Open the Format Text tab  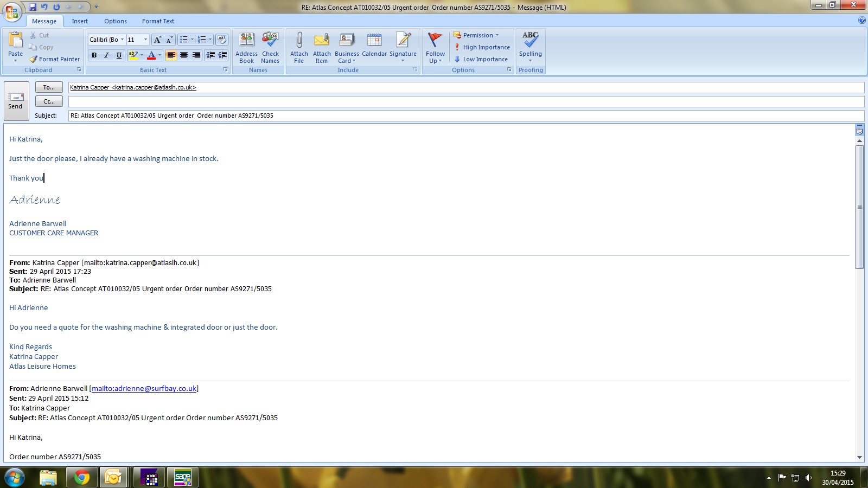tap(158, 21)
